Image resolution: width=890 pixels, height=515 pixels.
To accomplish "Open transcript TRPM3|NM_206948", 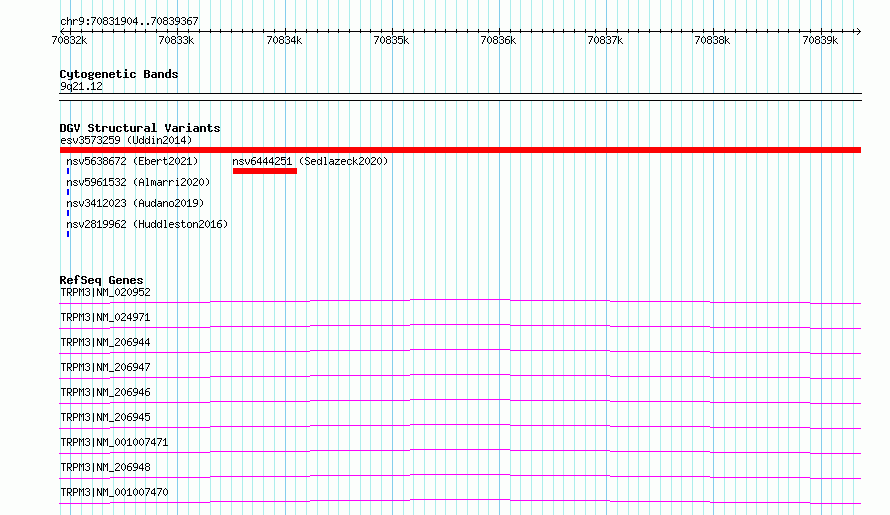I will click(105, 467).
